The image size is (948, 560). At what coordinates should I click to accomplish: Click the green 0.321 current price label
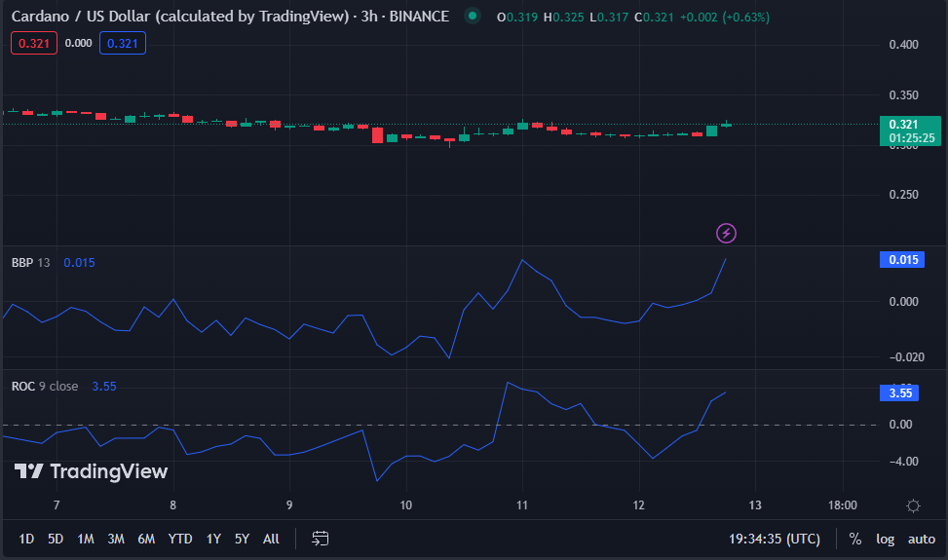point(910,131)
